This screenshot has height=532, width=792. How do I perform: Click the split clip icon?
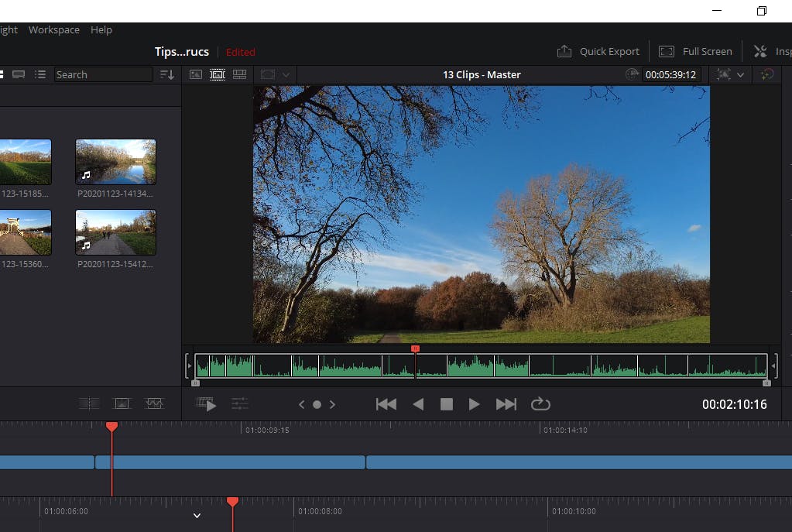89,403
